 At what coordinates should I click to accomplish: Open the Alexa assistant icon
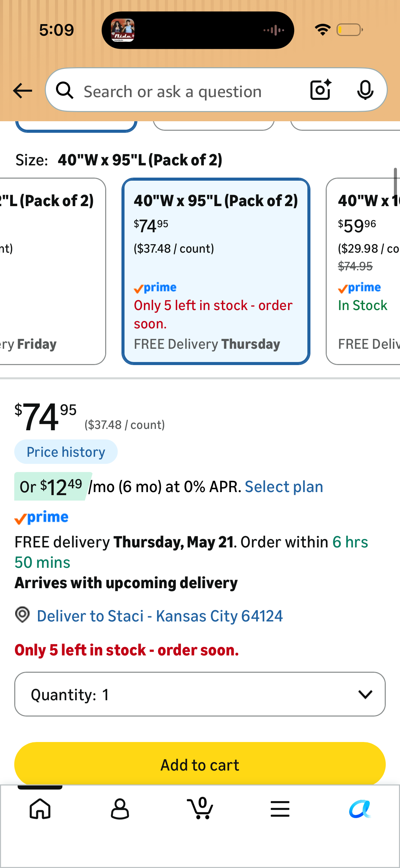coord(360,809)
